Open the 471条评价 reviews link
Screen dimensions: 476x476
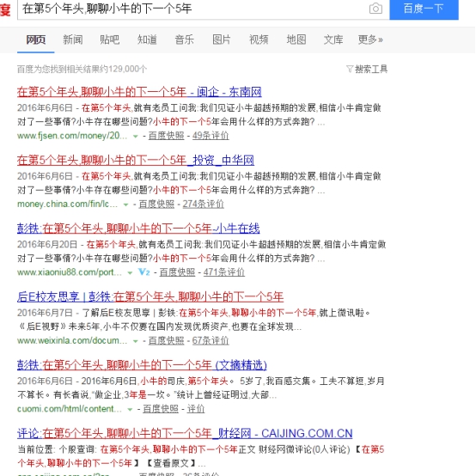tap(224, 272)
